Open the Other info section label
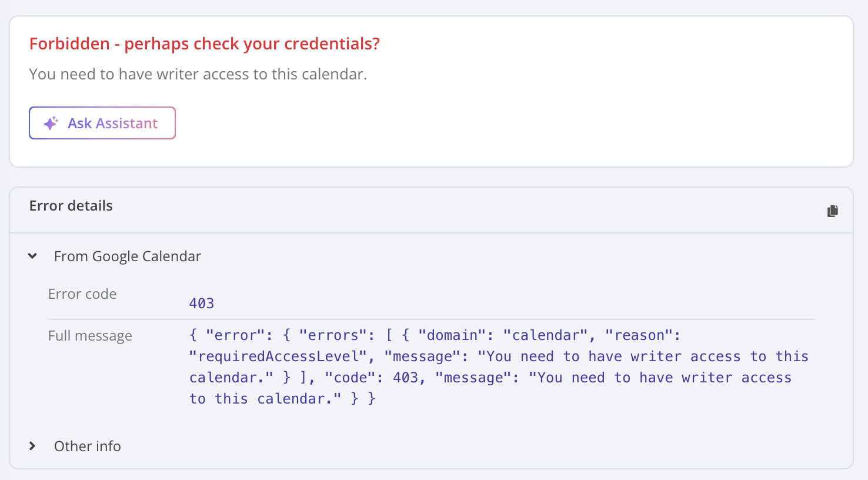The image size is (868, 480). point(88,446)
